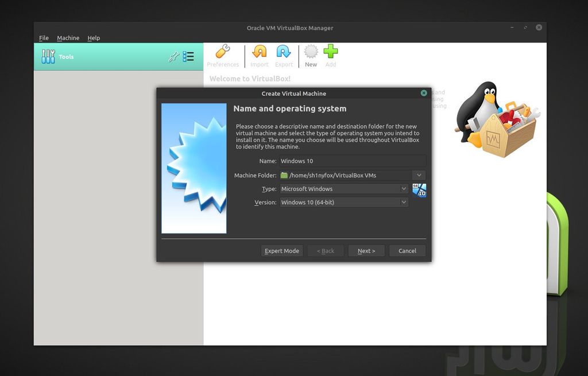Click the pin icon in Tools row
Viewport: 588px width, 376px height.
[173, 57]
